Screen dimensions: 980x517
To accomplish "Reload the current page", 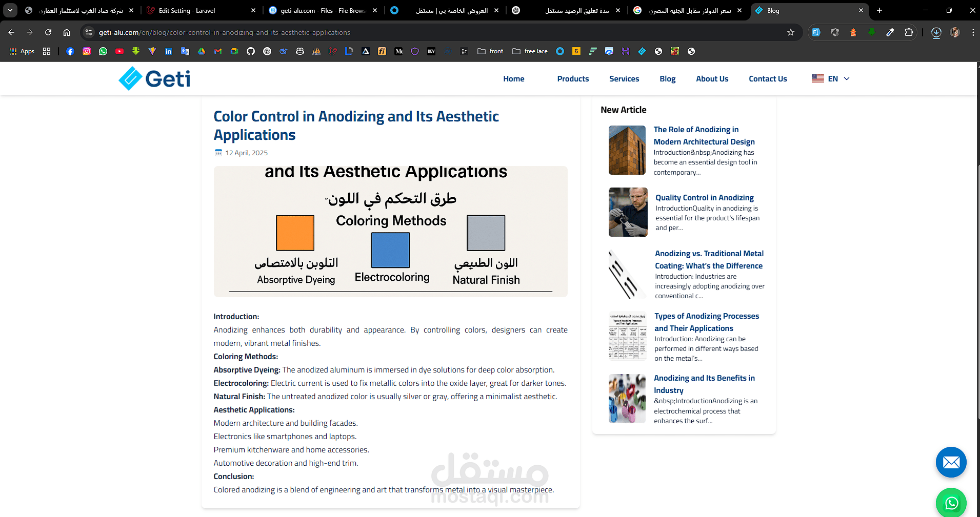I will (48, 32).
